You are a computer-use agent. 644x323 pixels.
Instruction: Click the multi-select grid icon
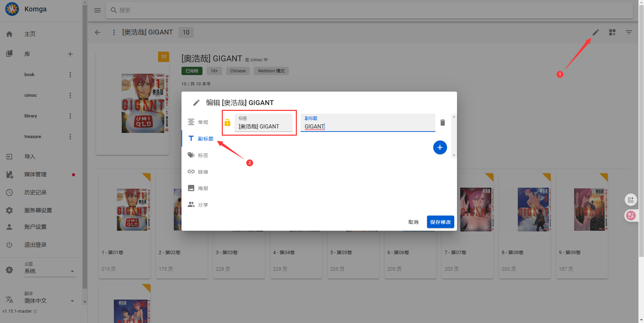612,32
